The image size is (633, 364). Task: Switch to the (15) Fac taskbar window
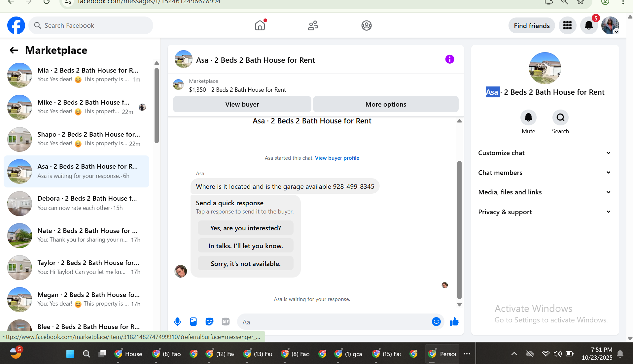(387, 354)
